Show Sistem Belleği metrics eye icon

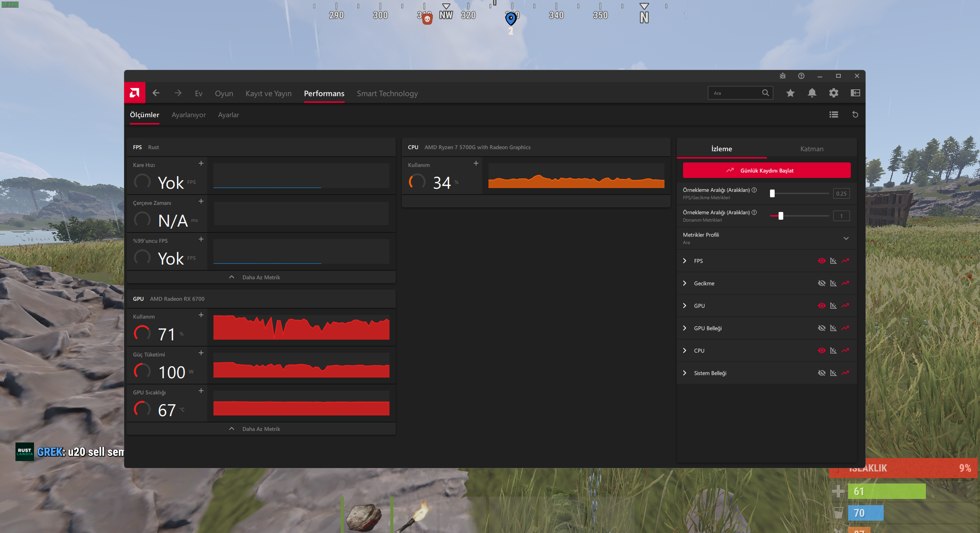point(822,373)
